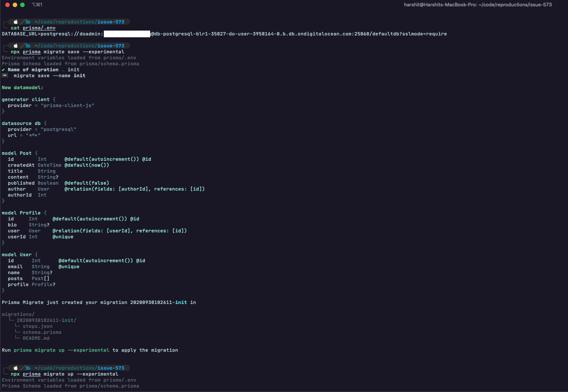Click the 'model User {' line
Image resolution: width=568 pixels, height=392 pixels.
pyautogui.click(x=19, y=255)
